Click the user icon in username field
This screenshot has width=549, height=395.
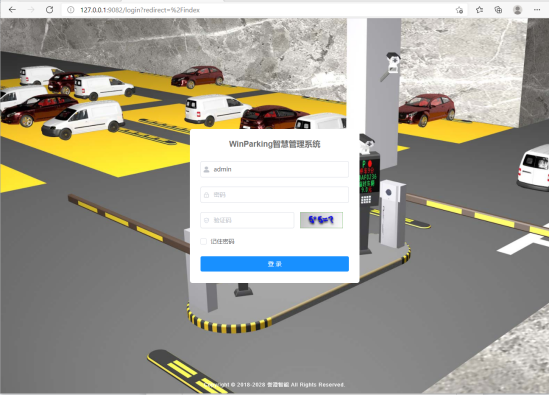pos(206,169)
